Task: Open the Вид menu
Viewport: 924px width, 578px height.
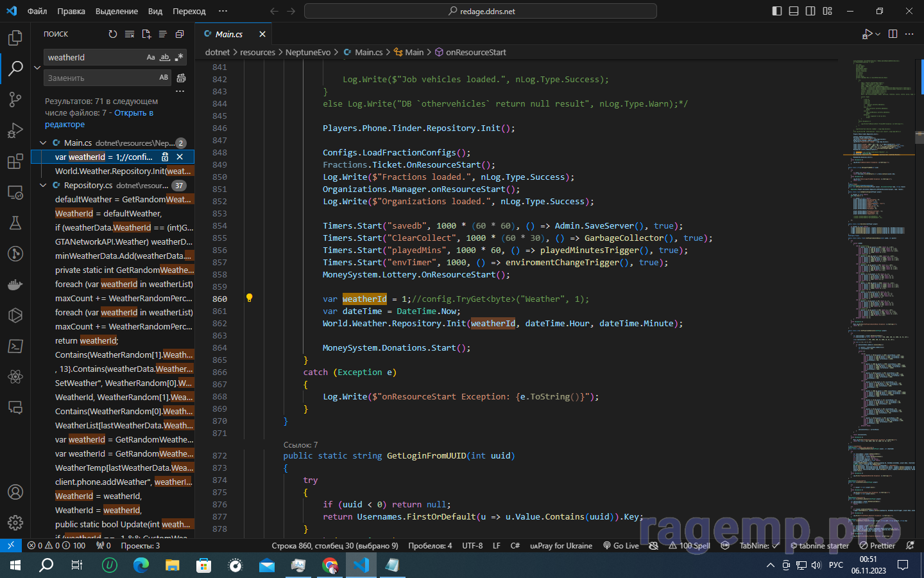Action: tap(155, 11)
